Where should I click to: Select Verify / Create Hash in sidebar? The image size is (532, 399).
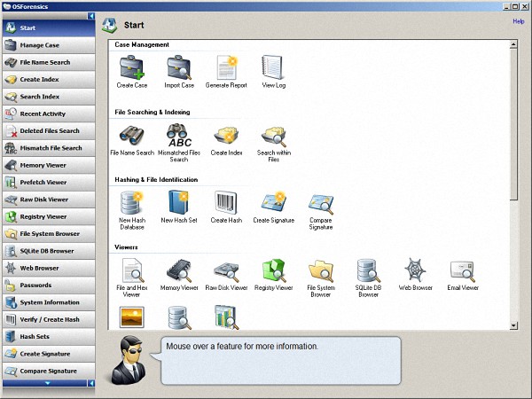click(48, 319)
